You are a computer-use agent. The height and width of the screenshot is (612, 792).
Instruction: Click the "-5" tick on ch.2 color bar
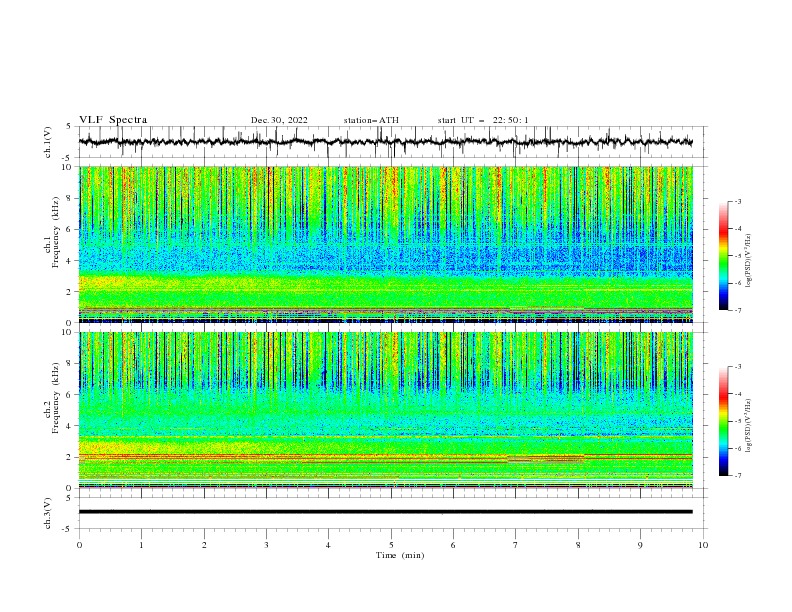(x=737, y=421)
